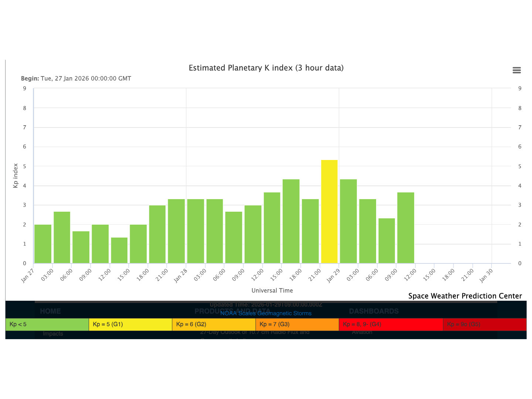
Task: Open the chart context menu hamburger icon
Action: pos(516,70)
